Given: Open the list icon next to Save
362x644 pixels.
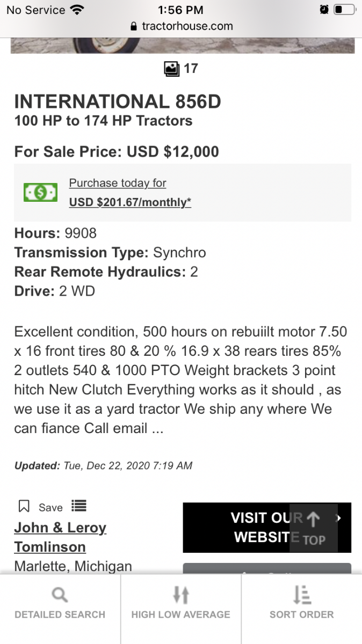Looking at the screenshot, I should (78, 506).
